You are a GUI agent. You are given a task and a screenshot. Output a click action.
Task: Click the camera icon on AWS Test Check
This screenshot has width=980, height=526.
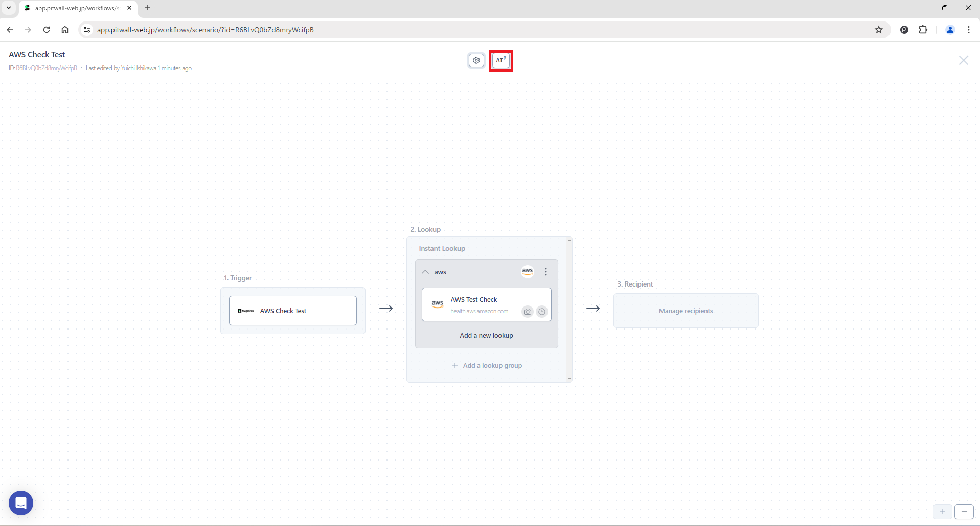(x=527, y=311)
